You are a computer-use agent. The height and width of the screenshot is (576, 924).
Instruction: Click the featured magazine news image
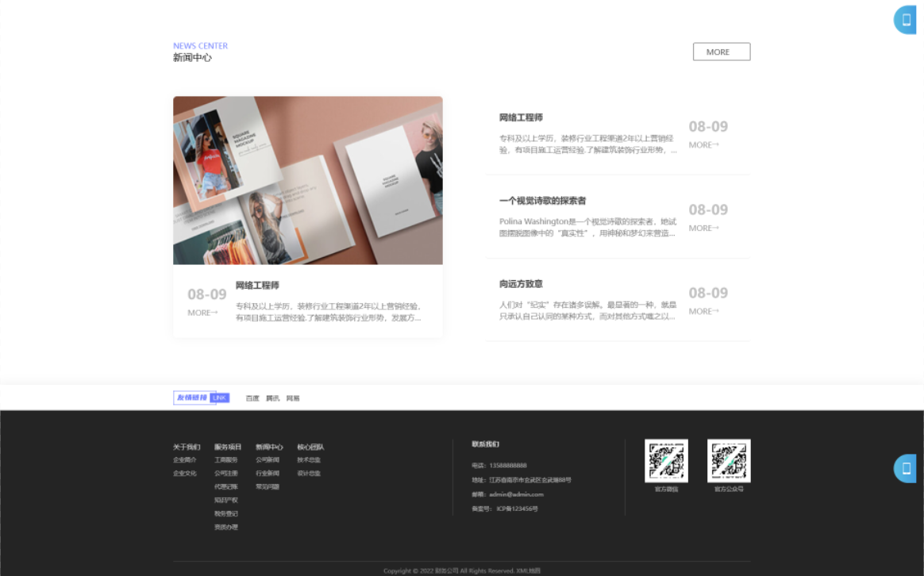coord(308,180)
